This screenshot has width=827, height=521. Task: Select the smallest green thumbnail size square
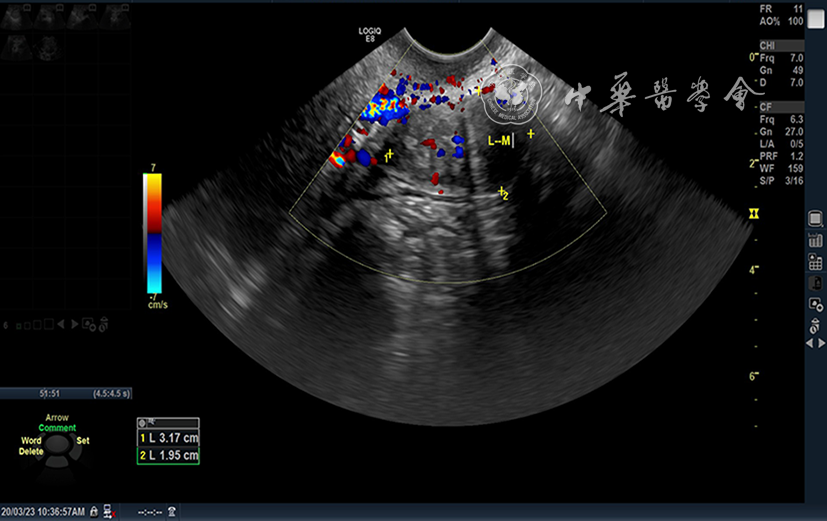pos(19,324)
